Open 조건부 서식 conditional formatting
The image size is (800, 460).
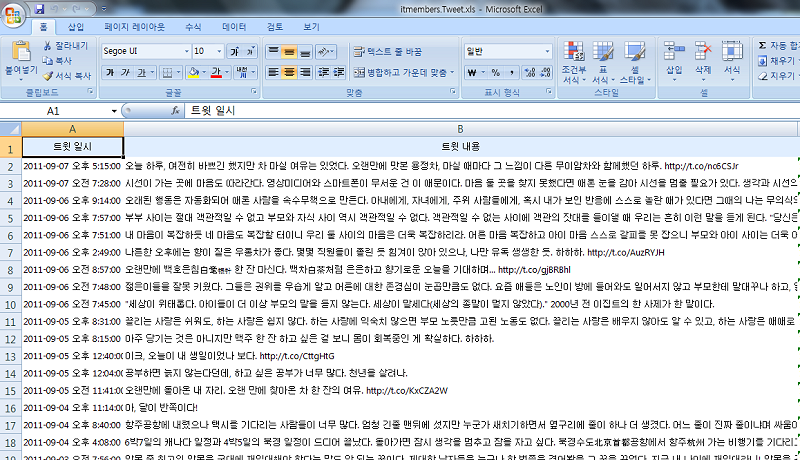tap(574, 63)
